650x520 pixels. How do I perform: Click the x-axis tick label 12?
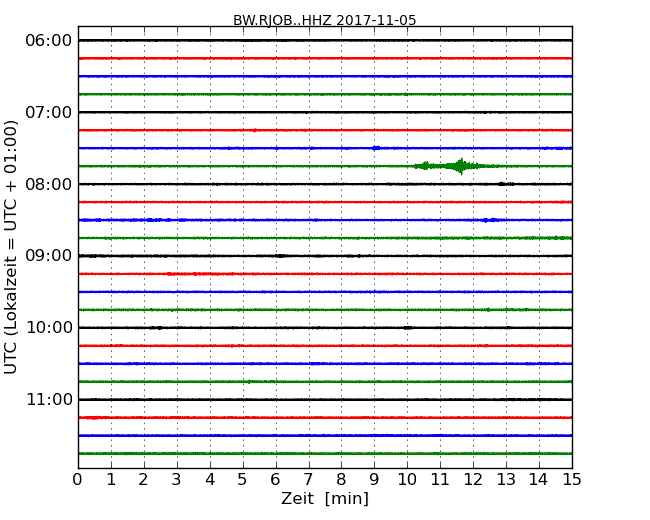click(473, 480)
